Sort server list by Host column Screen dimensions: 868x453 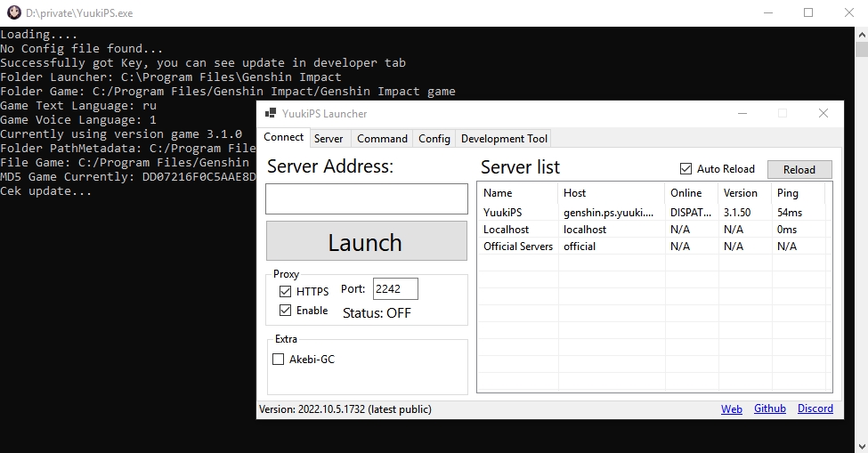[611, 193]
